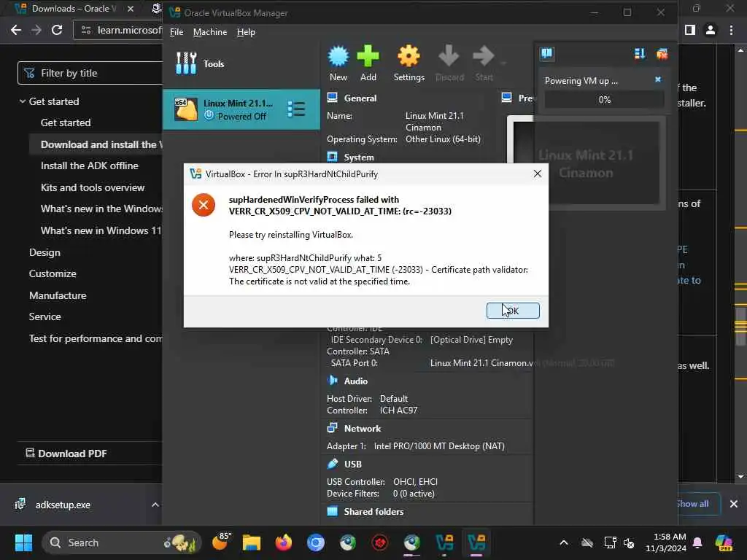The image size is (747, 560).
Task: Open VirtualBox Settings gear icon
Action: click(x=409, y=56)
